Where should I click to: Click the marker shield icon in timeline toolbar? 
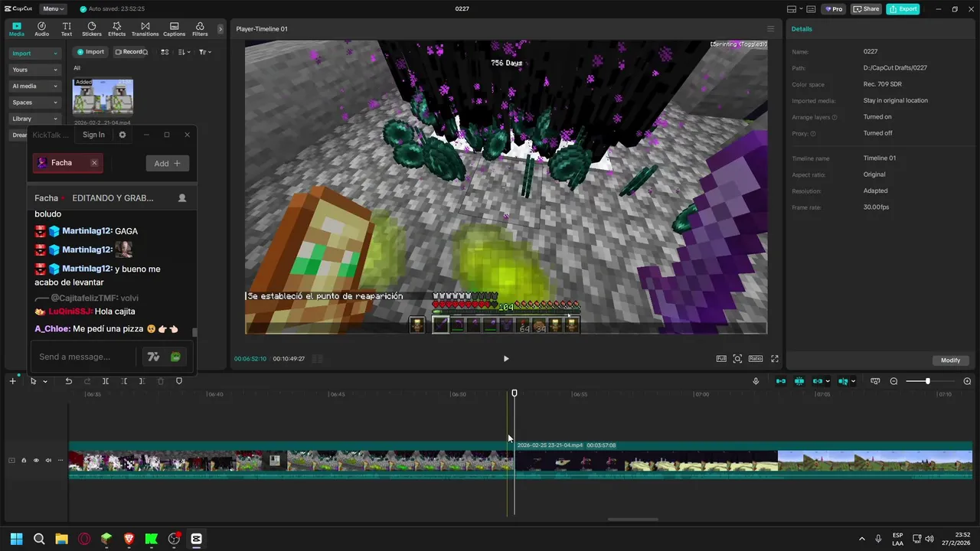179,381
